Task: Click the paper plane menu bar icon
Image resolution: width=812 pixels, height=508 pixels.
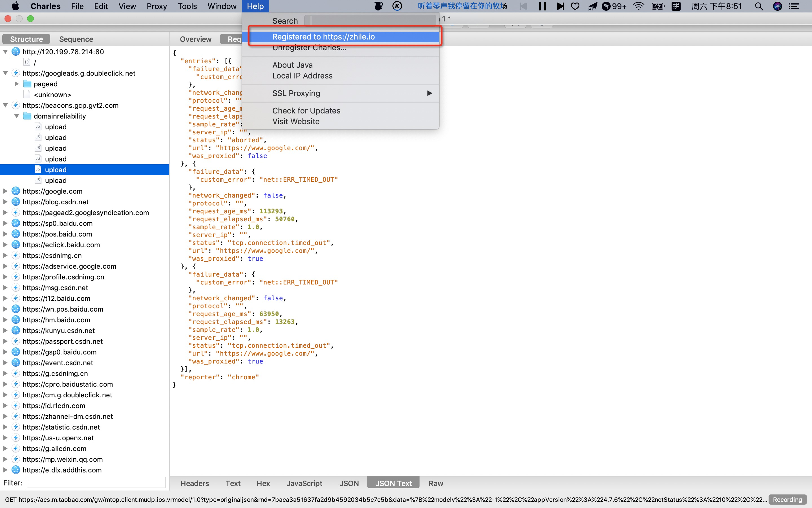Action: point(593,6)
